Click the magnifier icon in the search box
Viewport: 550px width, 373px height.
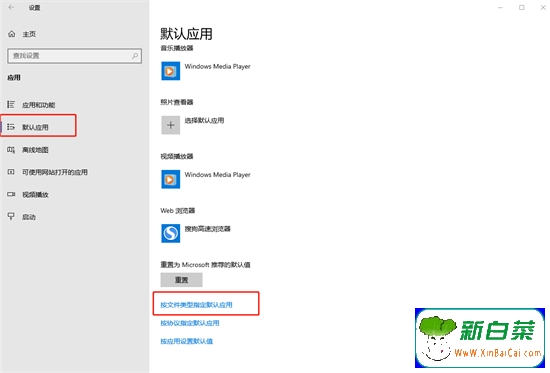(x=135, y=56)
